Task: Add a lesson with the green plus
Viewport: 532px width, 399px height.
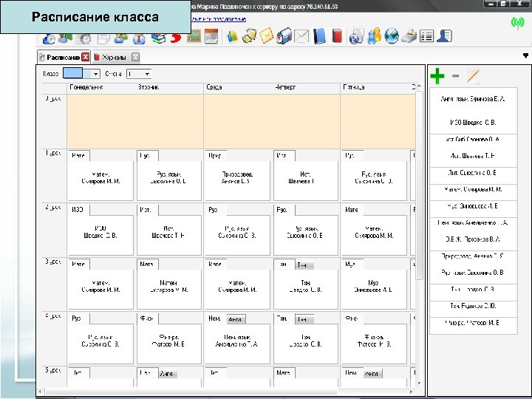Action: pos(437,76)
